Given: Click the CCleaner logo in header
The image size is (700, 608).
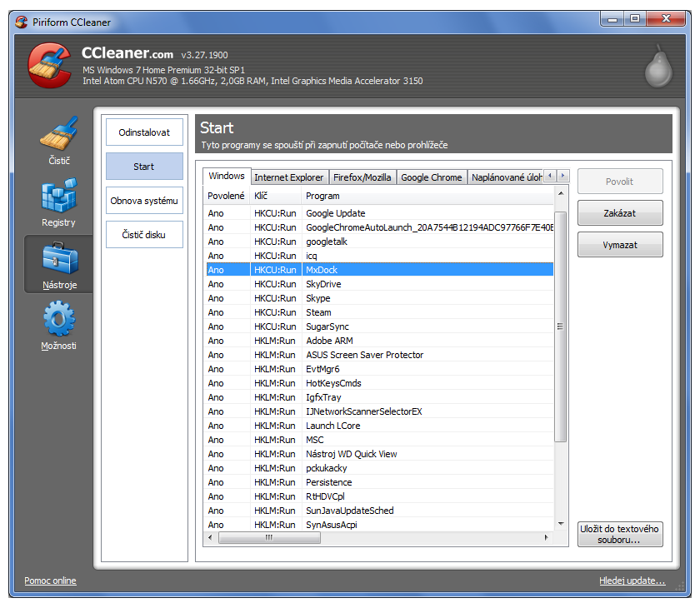Looking at the screenshot, I should [49, 66].
